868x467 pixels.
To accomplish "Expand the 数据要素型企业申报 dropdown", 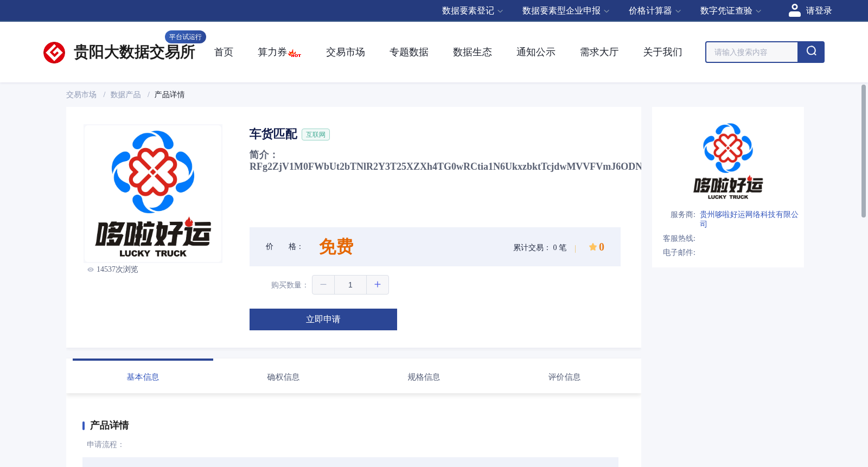I will click(x=566, y=11).
